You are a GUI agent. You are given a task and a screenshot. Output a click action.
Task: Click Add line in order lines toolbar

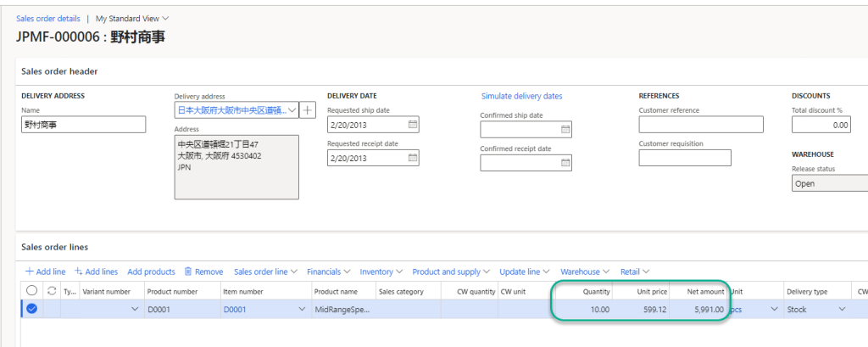[45, 271]
